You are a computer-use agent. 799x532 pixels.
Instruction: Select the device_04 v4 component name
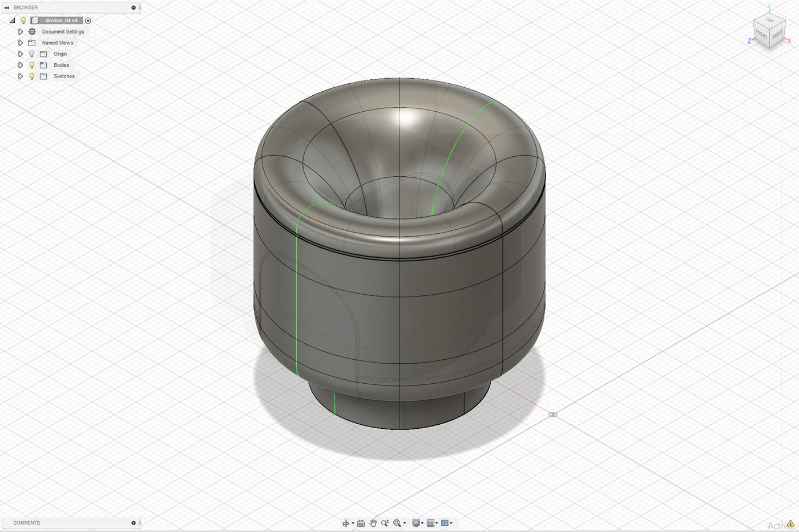click(x=60, y=20)
